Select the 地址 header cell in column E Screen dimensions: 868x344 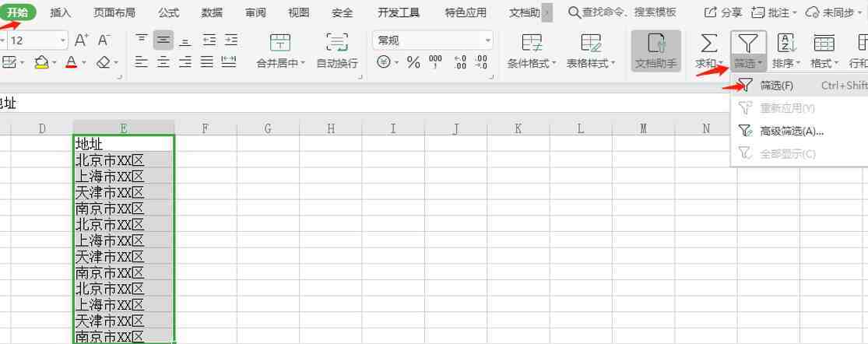click(x=124, y=144)
